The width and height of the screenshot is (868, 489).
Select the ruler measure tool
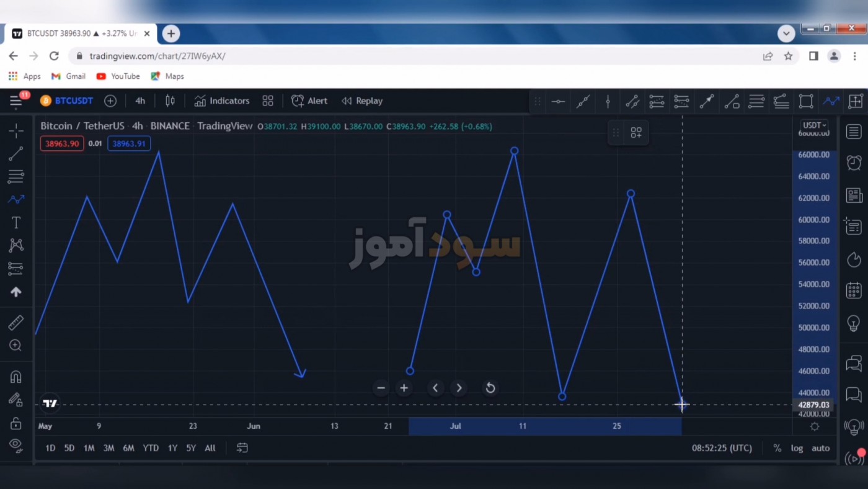point(16,322)
